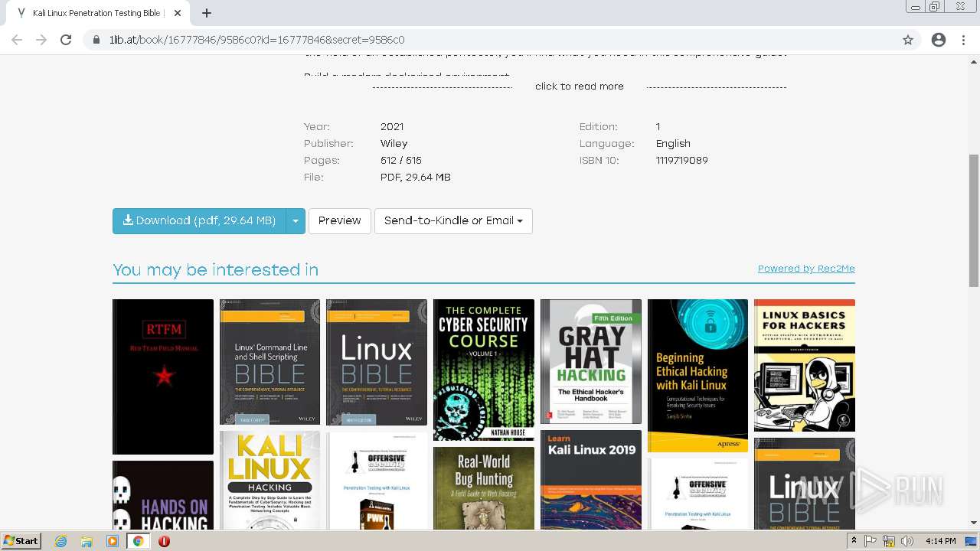Close the Kali Linux Penetration Testing Bible tab
The width and height of the screenshot is (980, 551).
tap(178, 13)
